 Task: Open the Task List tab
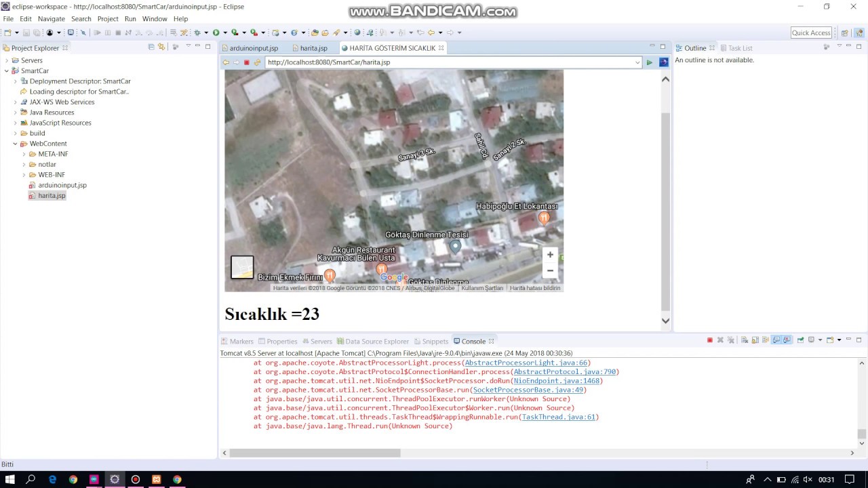click(x=736, y=48)
